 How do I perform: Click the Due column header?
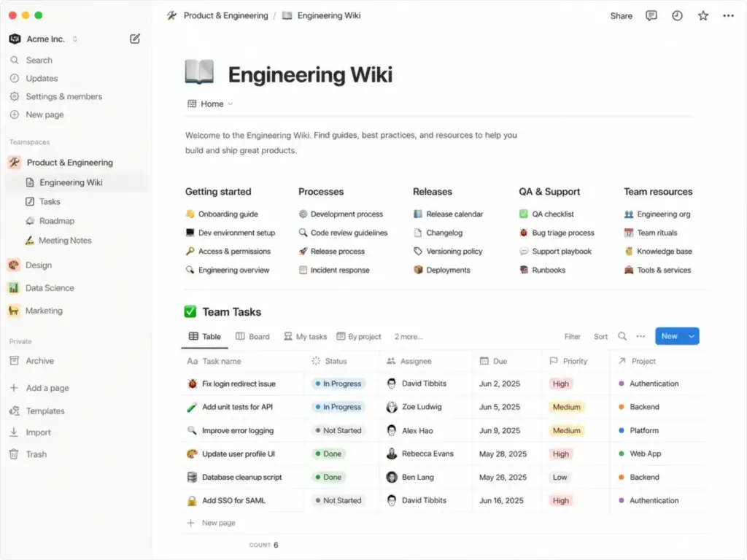coord(494,362)
